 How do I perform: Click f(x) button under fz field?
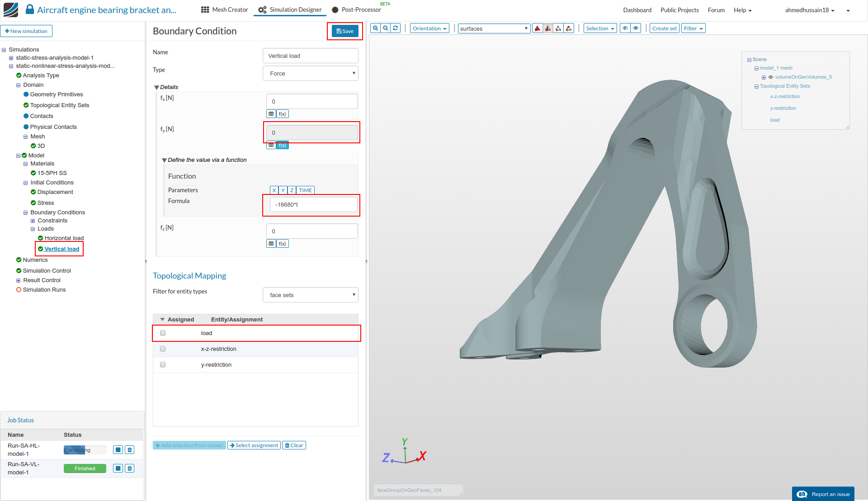282,244
